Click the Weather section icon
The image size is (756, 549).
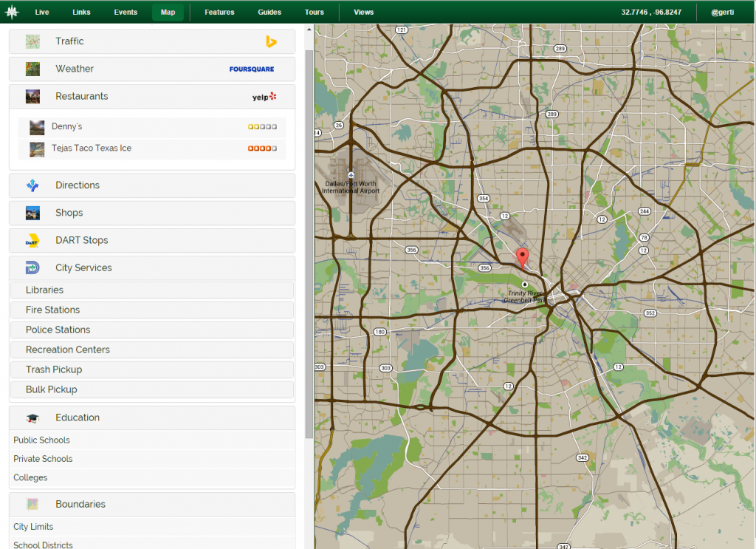point(32,69)
